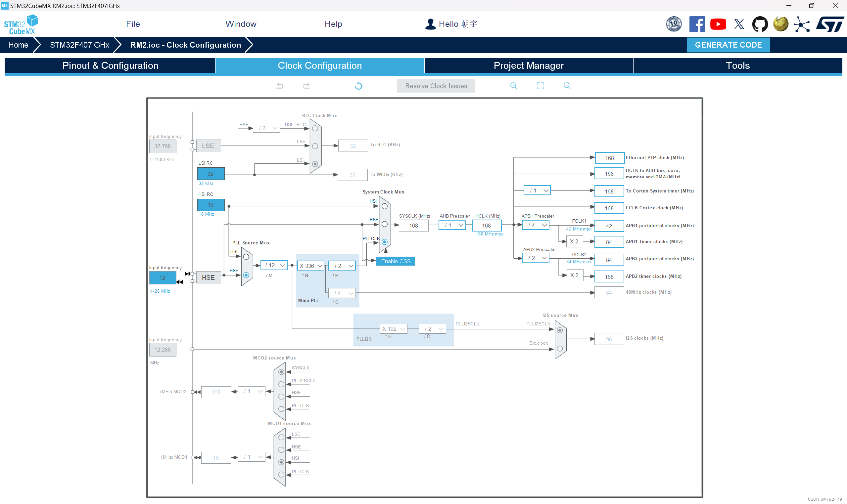Screen dimensions: 847x504
Task: Open the GitHub icon link
Action: tap(759, 24)
